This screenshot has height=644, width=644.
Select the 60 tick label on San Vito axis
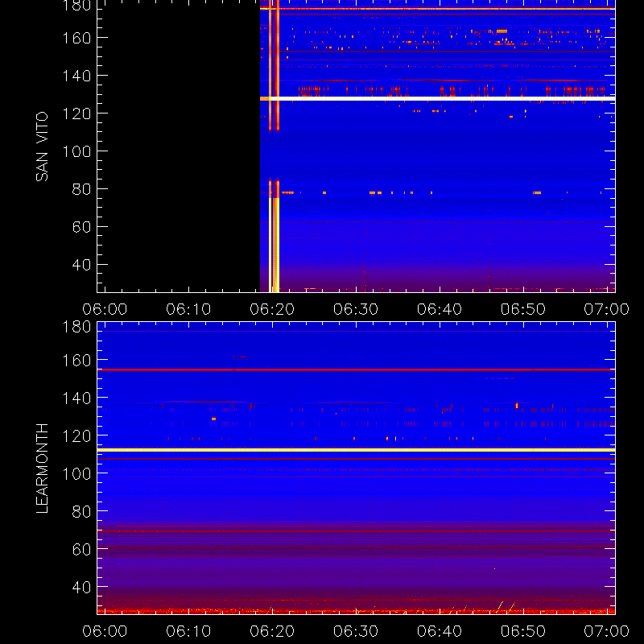pyautogui.click(x=81, y=227)
